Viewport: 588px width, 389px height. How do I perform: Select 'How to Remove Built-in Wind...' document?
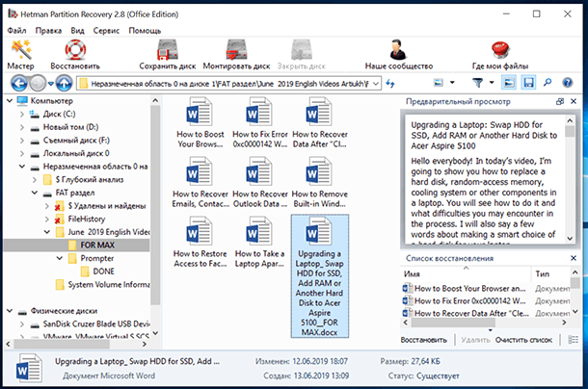(319, 183)
